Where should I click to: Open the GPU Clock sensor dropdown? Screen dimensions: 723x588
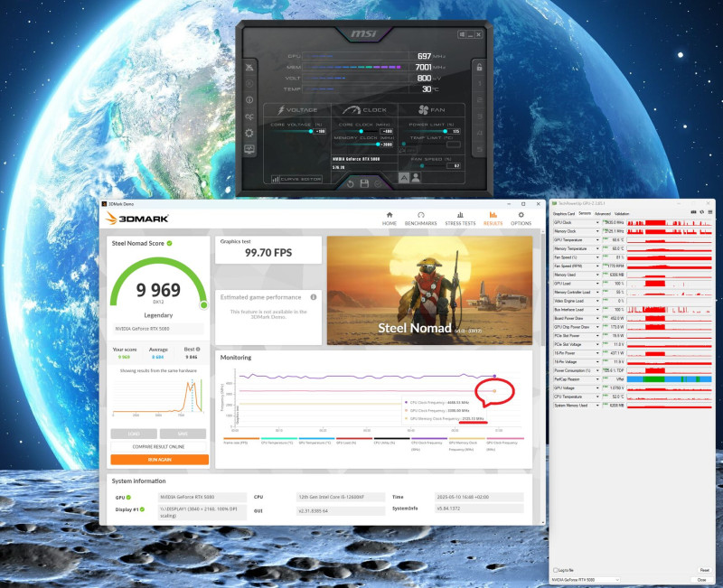pyautogui.click(x=597, y=222)
